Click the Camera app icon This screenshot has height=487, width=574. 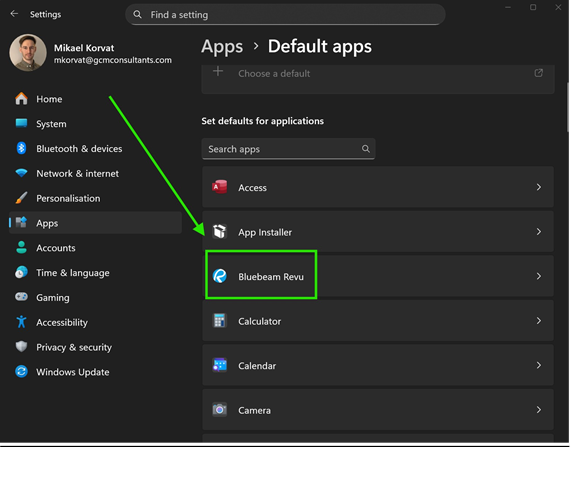pos(220,410)
